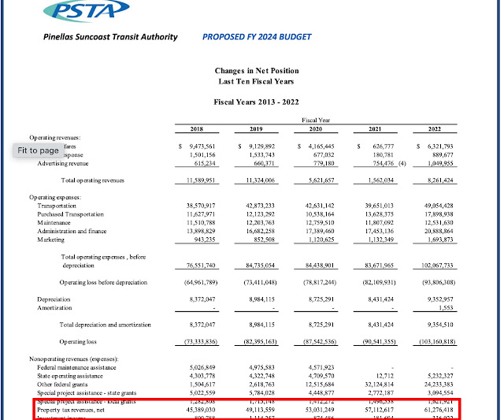Click value 61,276,418 property tax 2022
The image size is (504, 420).
pos(439,410)
